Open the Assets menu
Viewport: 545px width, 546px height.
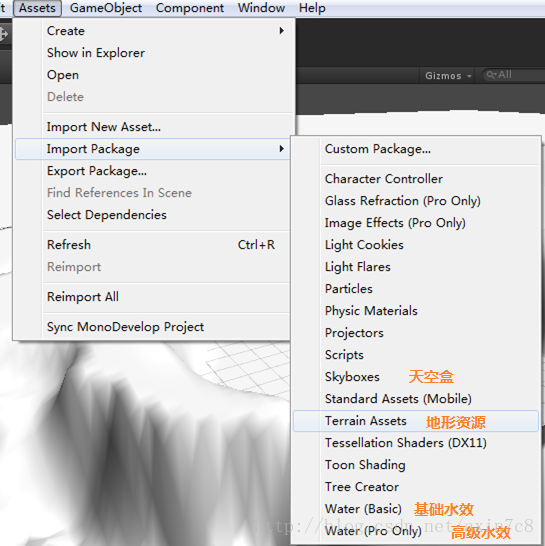(x=37, y=8)
